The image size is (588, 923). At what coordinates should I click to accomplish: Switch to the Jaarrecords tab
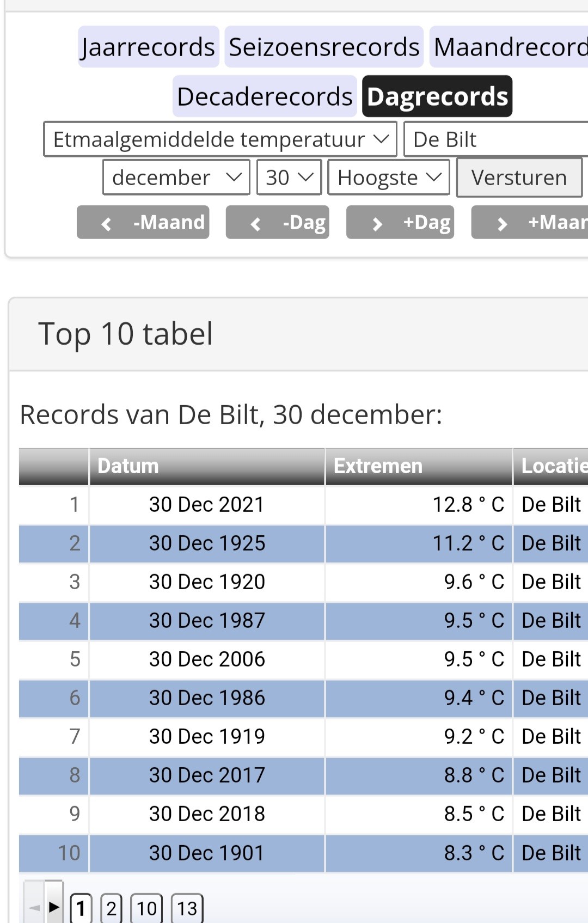click(x=149, y=47)
